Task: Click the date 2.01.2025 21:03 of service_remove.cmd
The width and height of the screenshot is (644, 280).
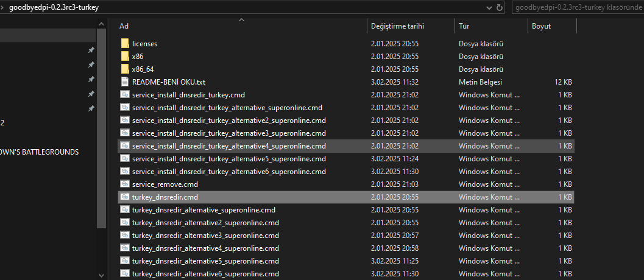Action: (395, 184)
